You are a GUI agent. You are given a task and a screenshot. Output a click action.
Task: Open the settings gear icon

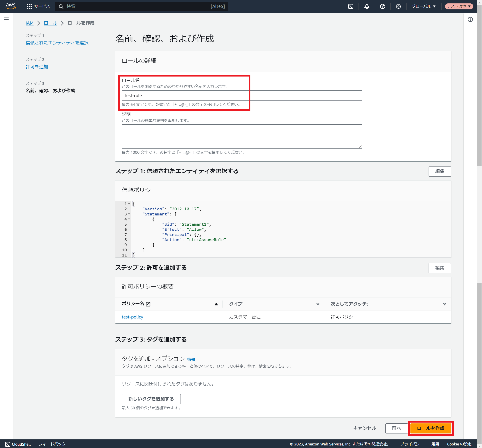[398, 6]
